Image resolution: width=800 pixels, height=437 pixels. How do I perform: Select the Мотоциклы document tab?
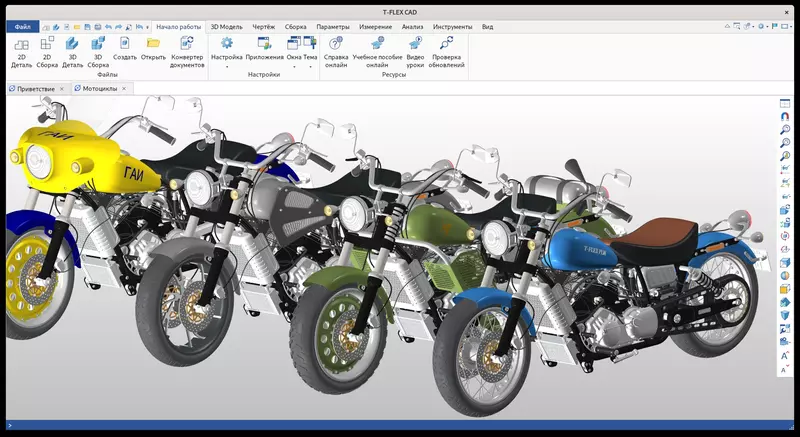coord(99,89)
